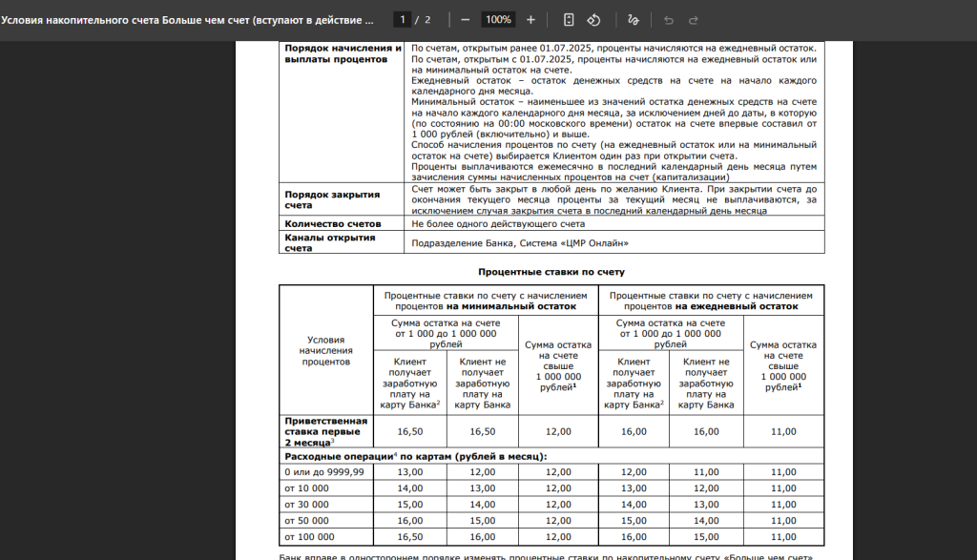Click the "от 30 000" row label
Image resolution: width=977 pixels, height=560 pixels.
click(x=306, y=505)
